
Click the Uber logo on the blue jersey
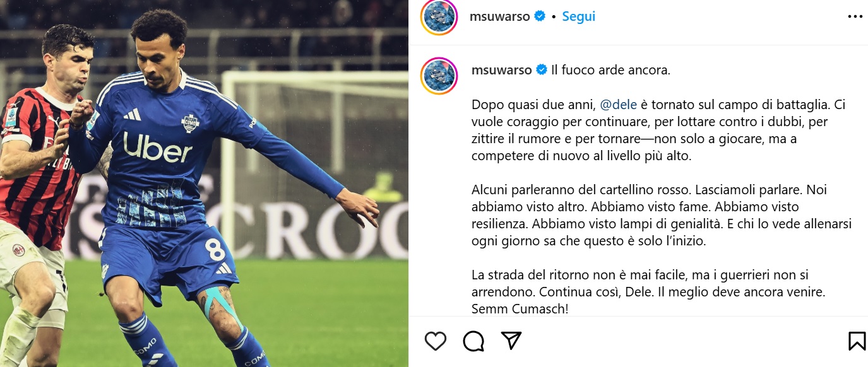157,149
